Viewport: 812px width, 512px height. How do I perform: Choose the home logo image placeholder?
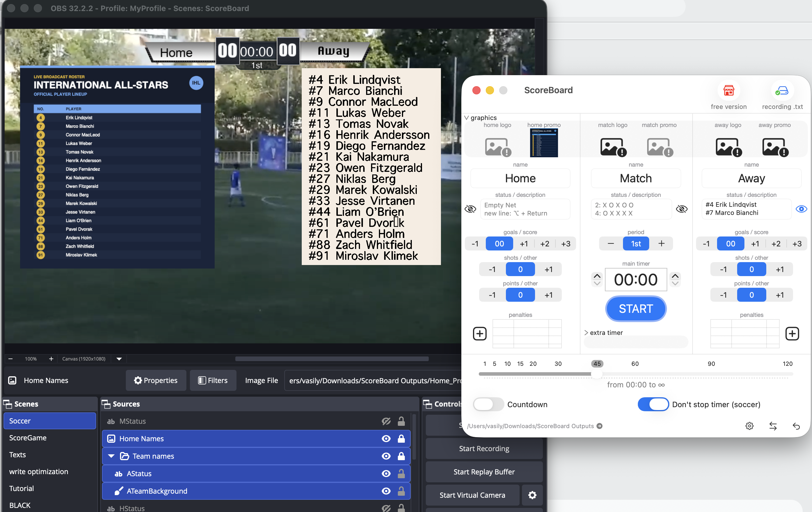click(498, 147)
